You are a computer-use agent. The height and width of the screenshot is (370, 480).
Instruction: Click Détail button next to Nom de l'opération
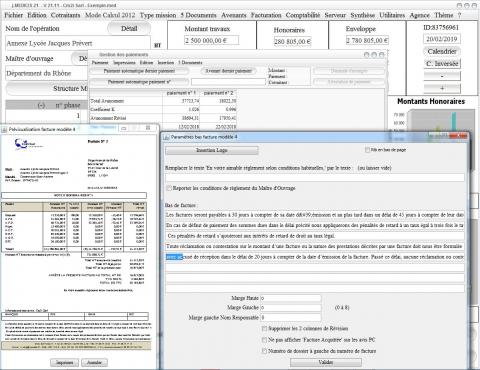tap(129, 29)
